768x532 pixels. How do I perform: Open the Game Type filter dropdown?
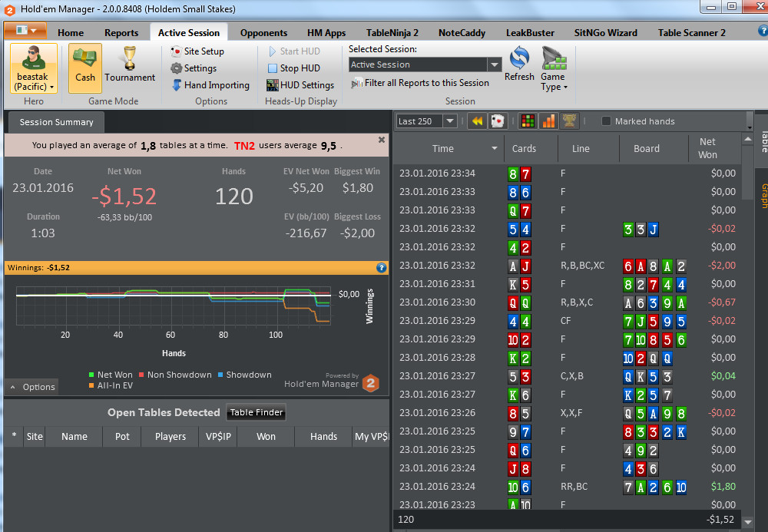554,68
